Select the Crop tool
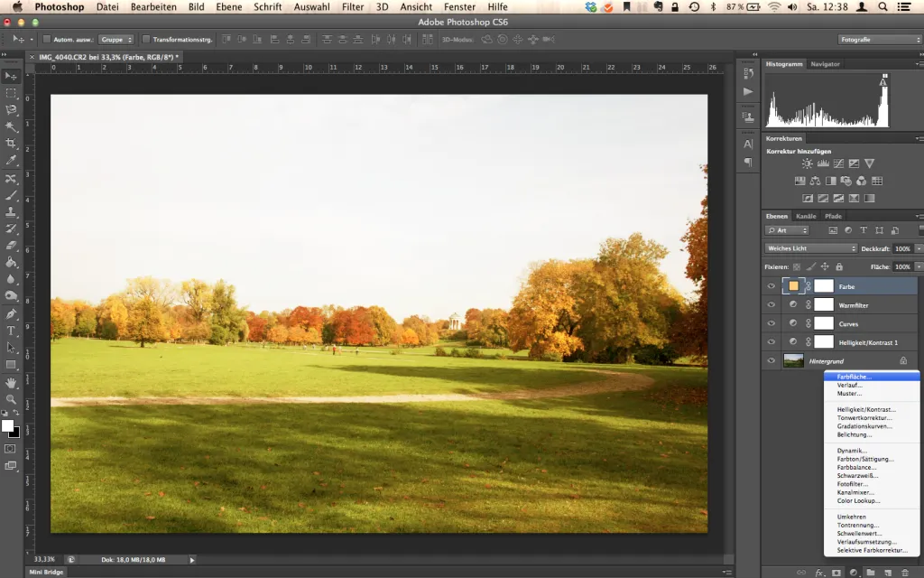 11,144
